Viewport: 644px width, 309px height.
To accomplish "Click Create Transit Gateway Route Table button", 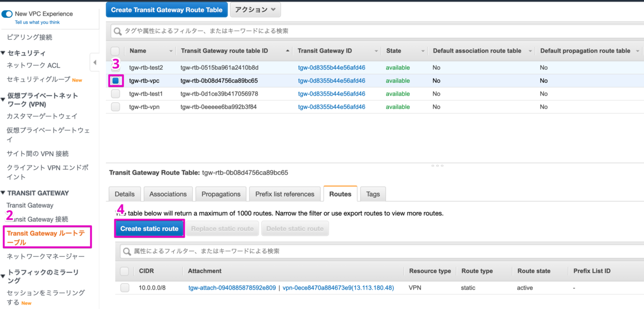I will coord(166,10).
